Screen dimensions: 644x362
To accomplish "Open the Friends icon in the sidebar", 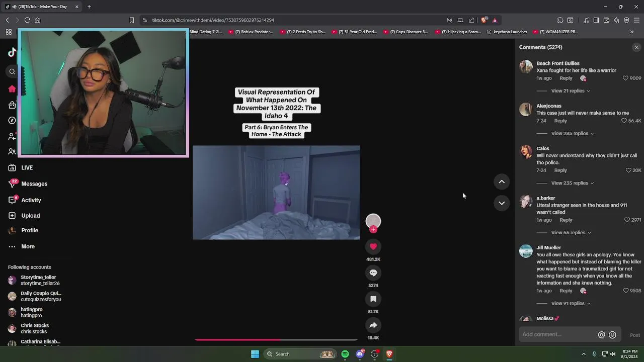I will pyautogui.click(x=12, y=151).
